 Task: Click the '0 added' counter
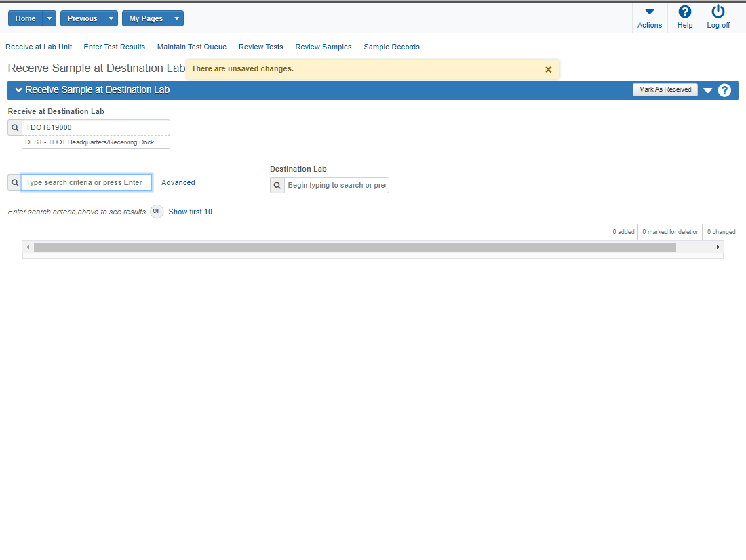click(x=623, y=232)
